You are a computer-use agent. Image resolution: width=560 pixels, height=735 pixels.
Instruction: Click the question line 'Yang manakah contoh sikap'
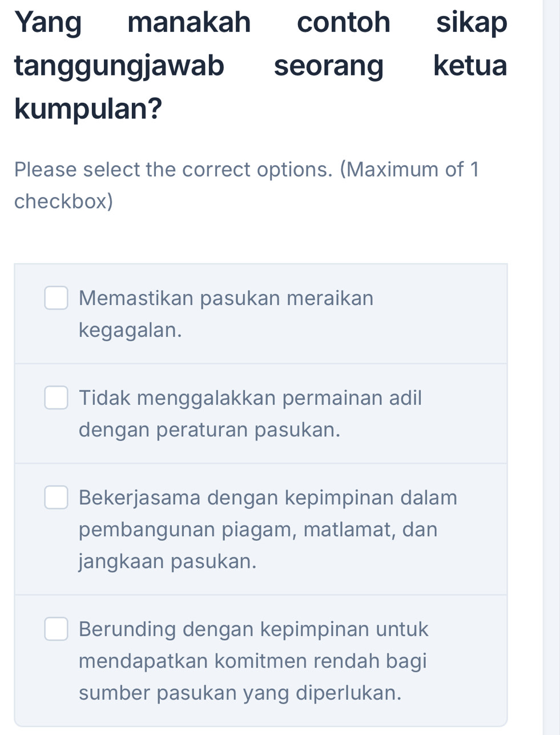[x=261, y=23]
